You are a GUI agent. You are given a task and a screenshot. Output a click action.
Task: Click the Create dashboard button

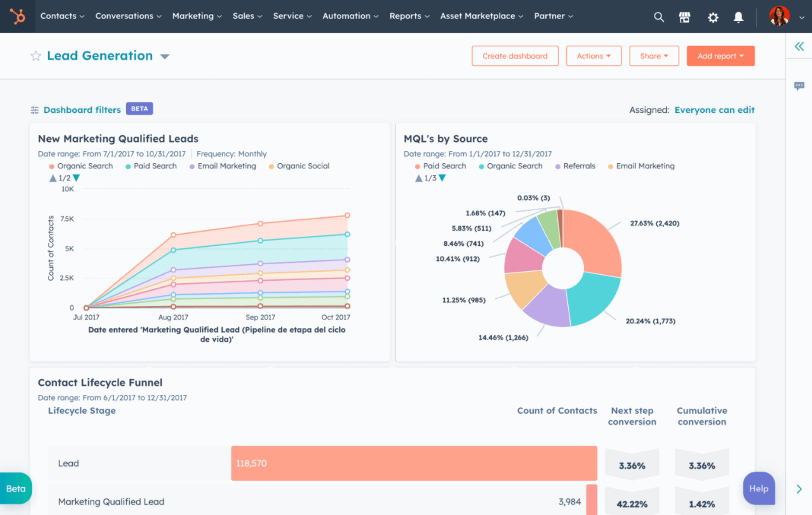point(514,56)
